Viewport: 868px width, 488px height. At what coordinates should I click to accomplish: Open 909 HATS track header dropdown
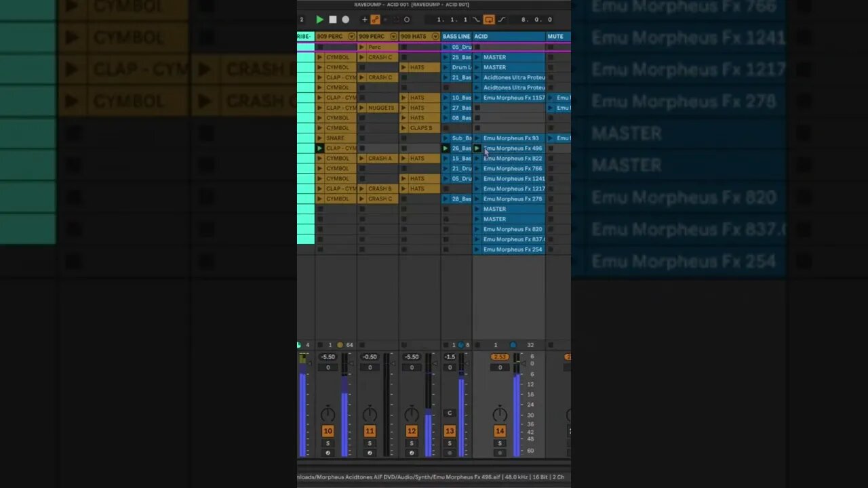435,37
